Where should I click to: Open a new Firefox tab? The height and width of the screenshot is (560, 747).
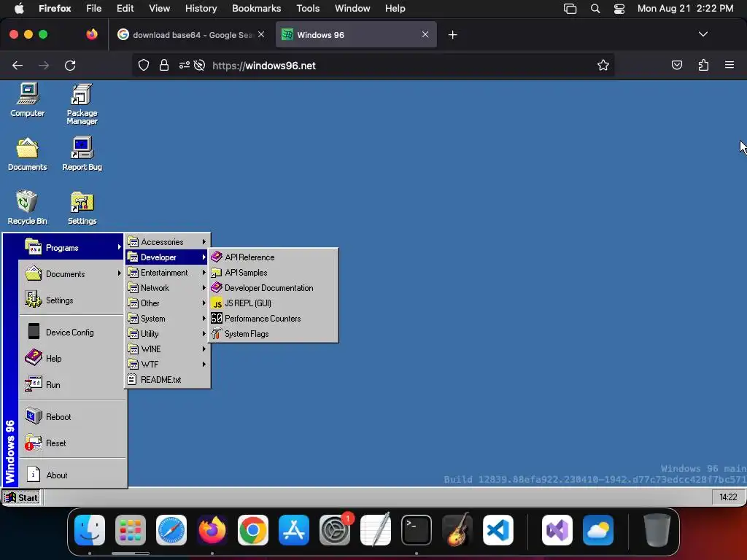[452, 35]
